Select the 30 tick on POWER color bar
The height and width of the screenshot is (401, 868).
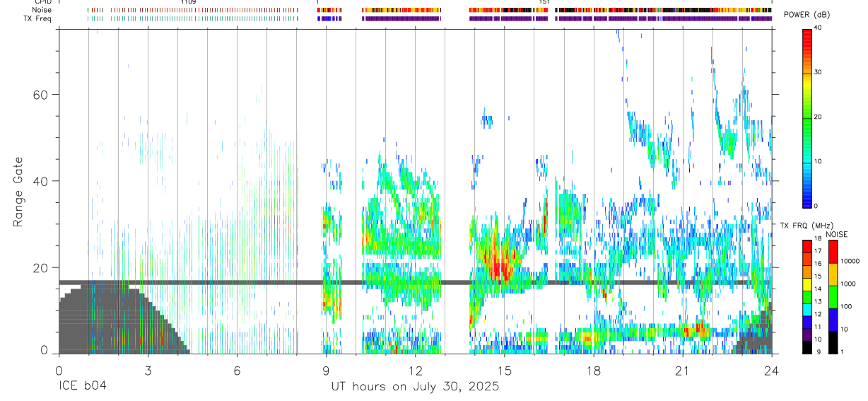[x=816, y=73]
